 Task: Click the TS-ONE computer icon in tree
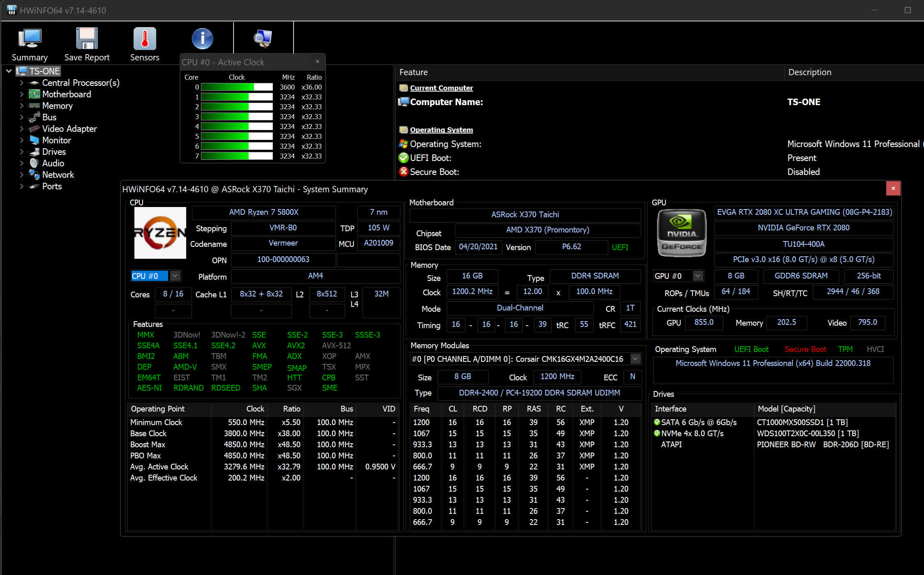pos(21,71)
